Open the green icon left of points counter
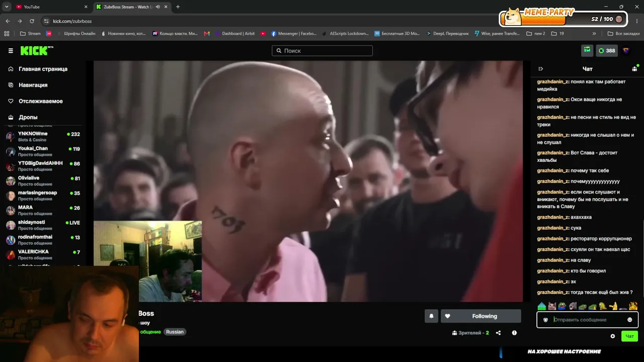644x362 pixels. 587,50
